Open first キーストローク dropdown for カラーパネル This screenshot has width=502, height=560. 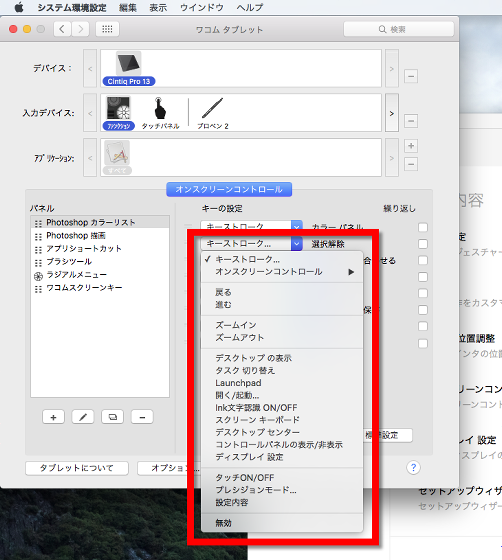click(251, 226)
